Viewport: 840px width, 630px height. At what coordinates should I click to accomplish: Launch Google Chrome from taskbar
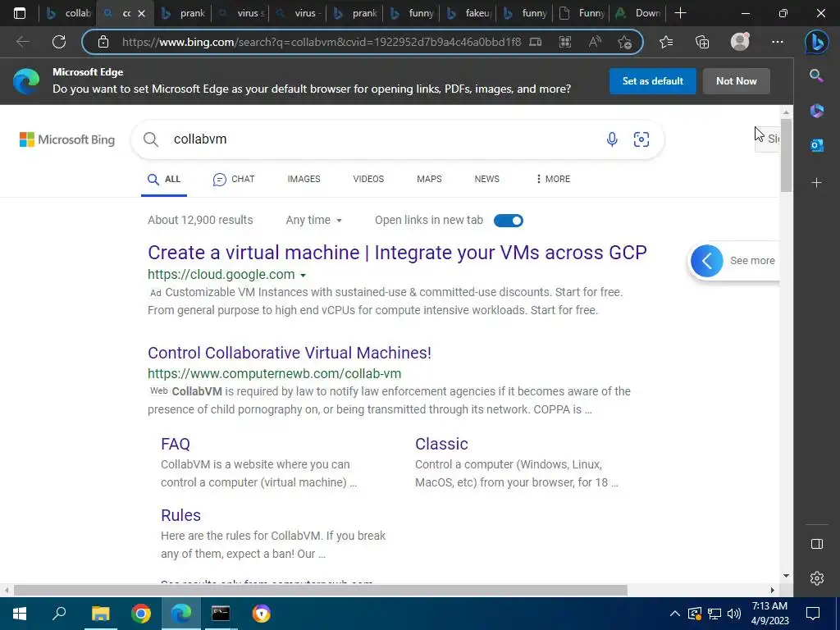click(141, 614)
